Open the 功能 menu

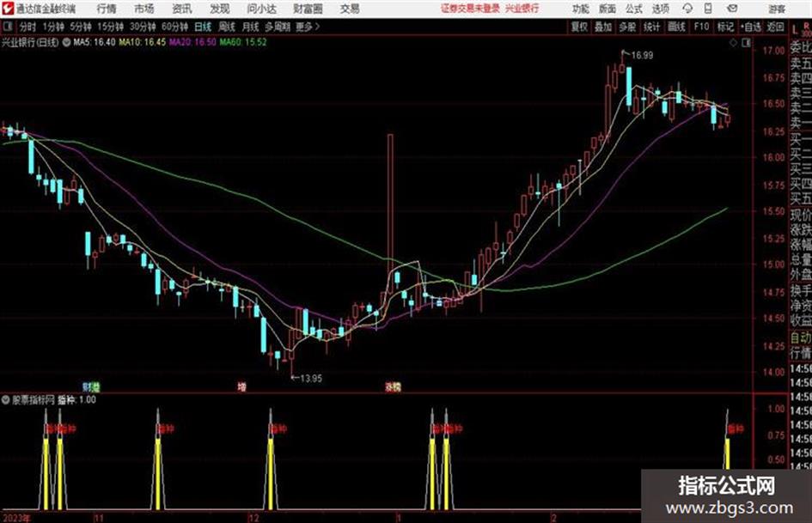coord(581,9)
